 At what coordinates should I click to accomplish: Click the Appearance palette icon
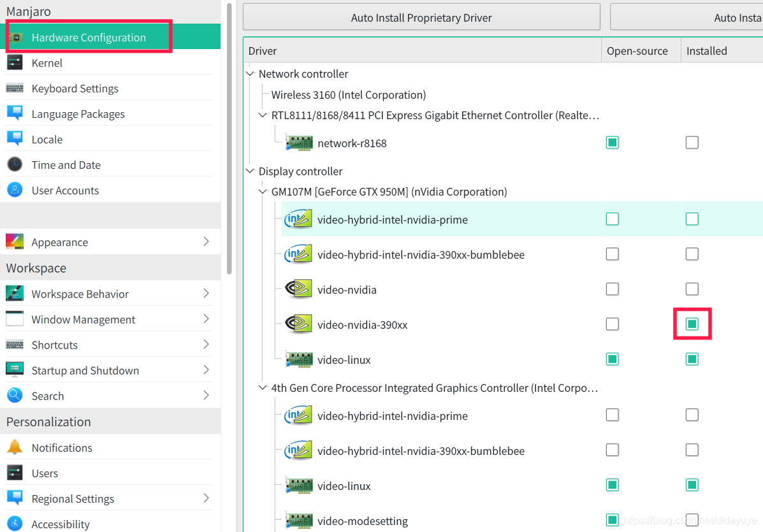point(15,241)
